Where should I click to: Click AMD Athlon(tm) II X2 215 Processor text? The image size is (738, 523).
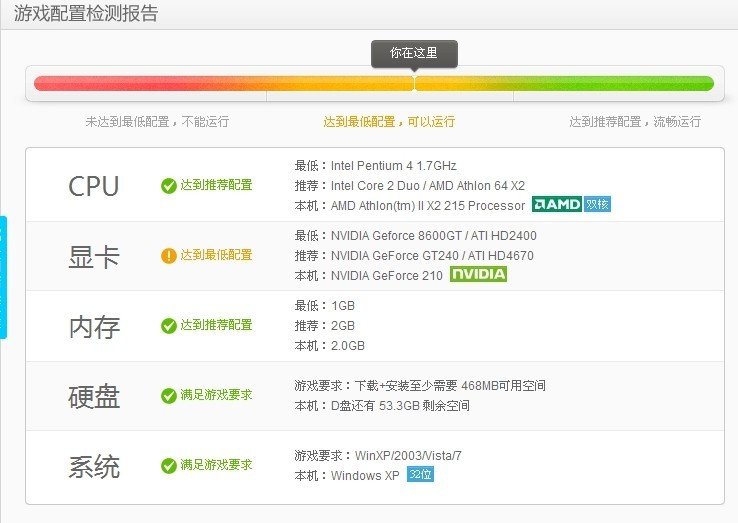click(428, 206)
